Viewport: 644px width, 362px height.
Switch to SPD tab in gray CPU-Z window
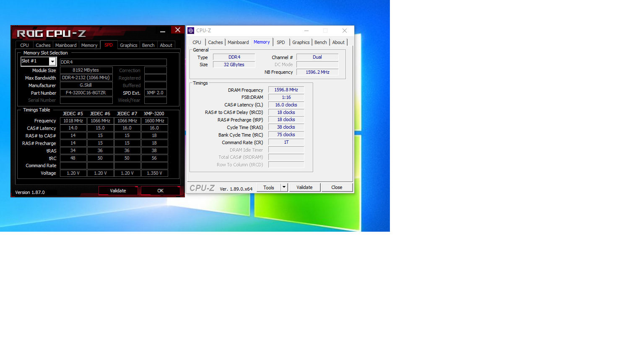click(x=281, y=42)
